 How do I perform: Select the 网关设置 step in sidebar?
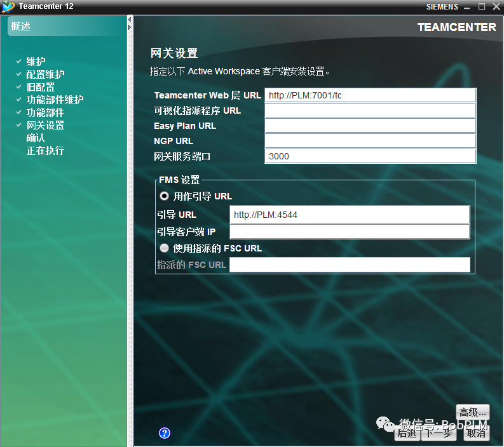45,125
